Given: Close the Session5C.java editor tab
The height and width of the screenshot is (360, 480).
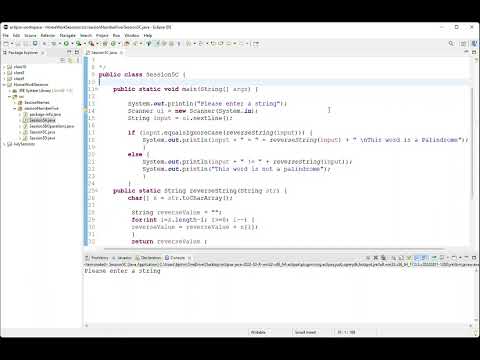Looking at the screenshot, I should tap(121, 53).
